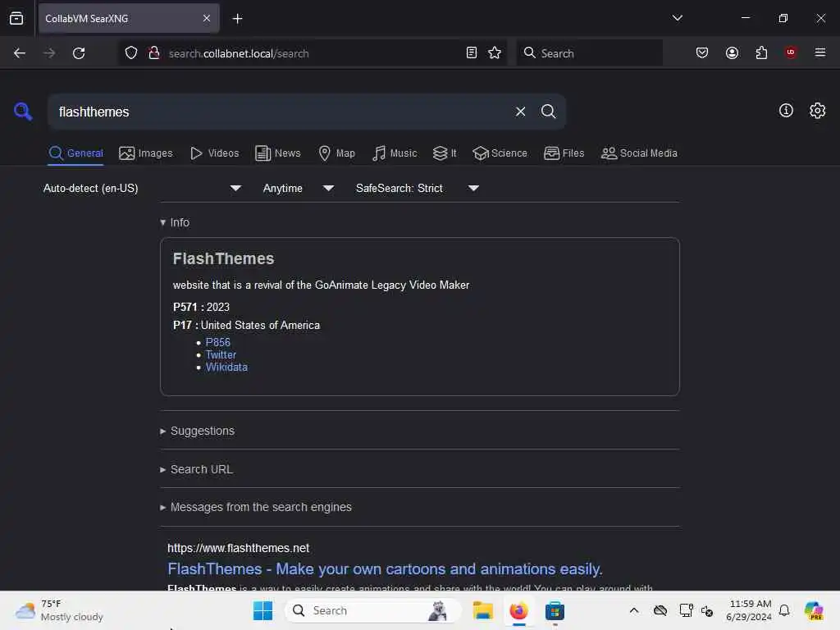This screenshot has height=630, width=840.
Task: Open SafeSearch Strict dropdown
Action: pos(418,188)
